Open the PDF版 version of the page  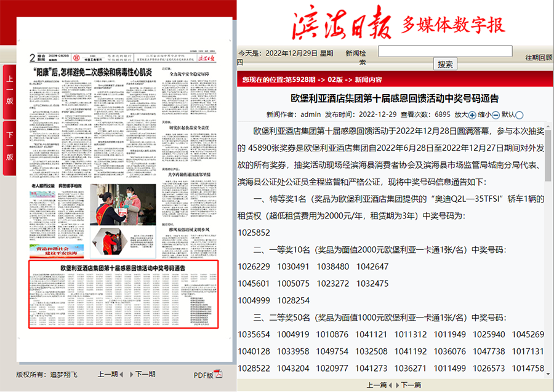[208, 374]
